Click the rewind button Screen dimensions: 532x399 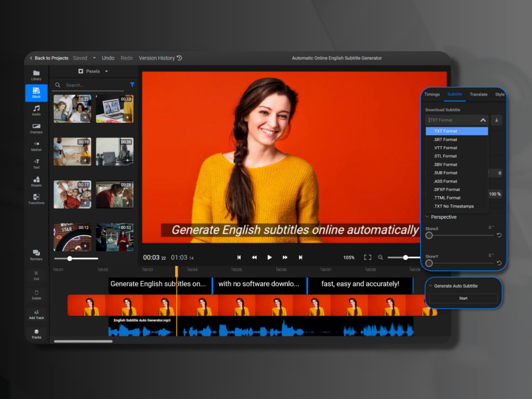coord(254,257)
